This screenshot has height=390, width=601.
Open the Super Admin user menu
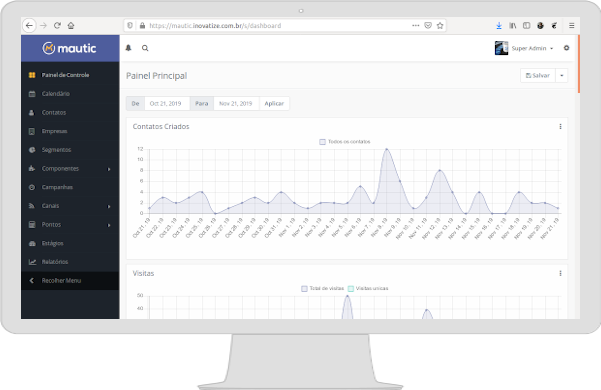click(524, 48)
